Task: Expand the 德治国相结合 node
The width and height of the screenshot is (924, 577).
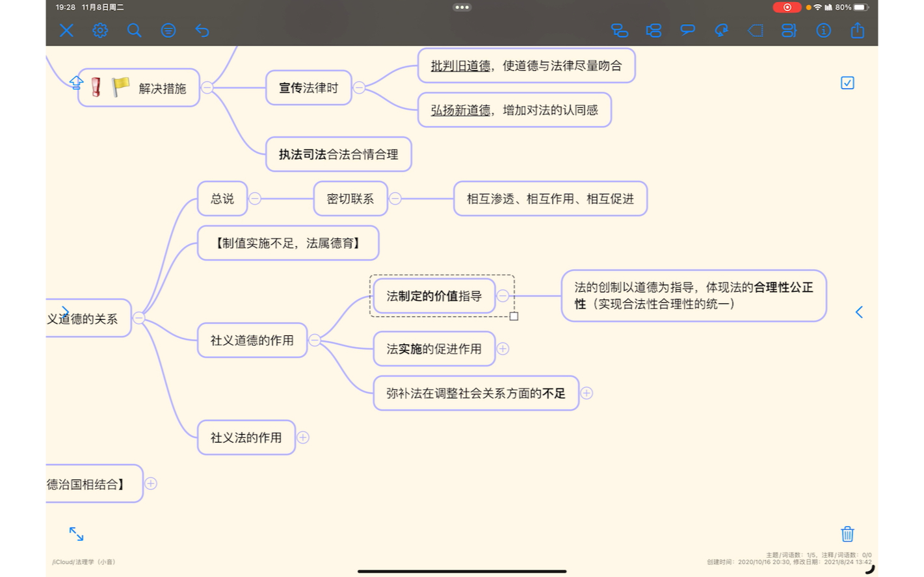Action: pos(151,483)
